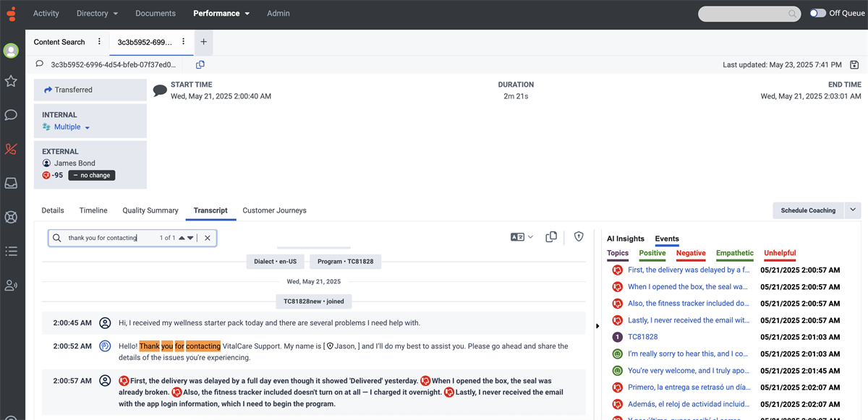
Task: Open the TC81828 topic event link
Action: tap(642, 337)
